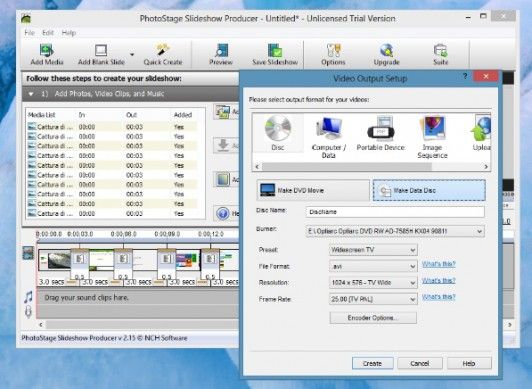
Task: Click the music note sound track icon
Action: pyautogui.click(x=28, y=297)
